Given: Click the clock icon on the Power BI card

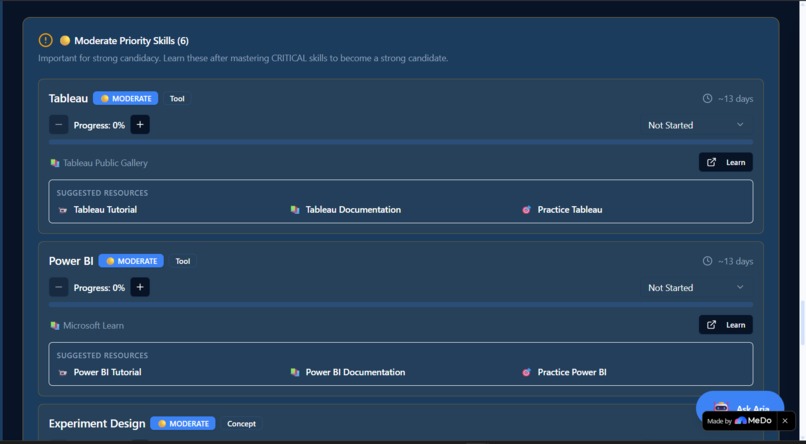Looking at the screenshot, I should pyautogui.click(x=707, y=261).
